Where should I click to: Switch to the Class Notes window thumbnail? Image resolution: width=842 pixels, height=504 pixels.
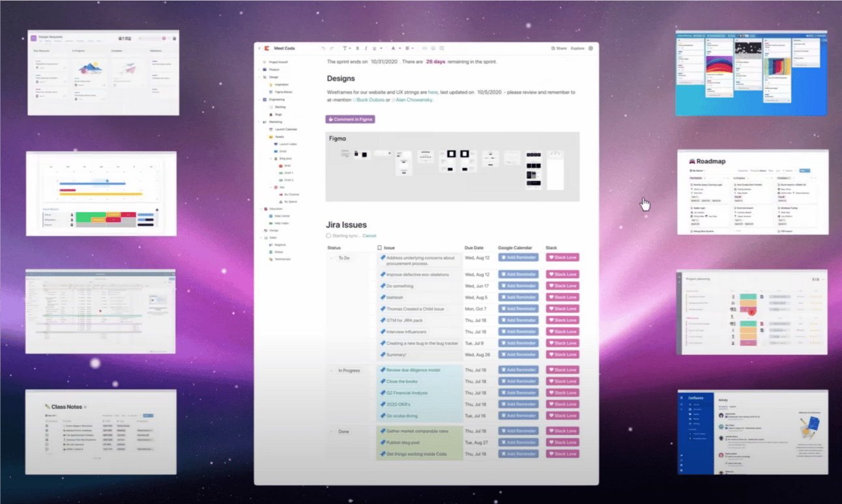click(101, 432)
